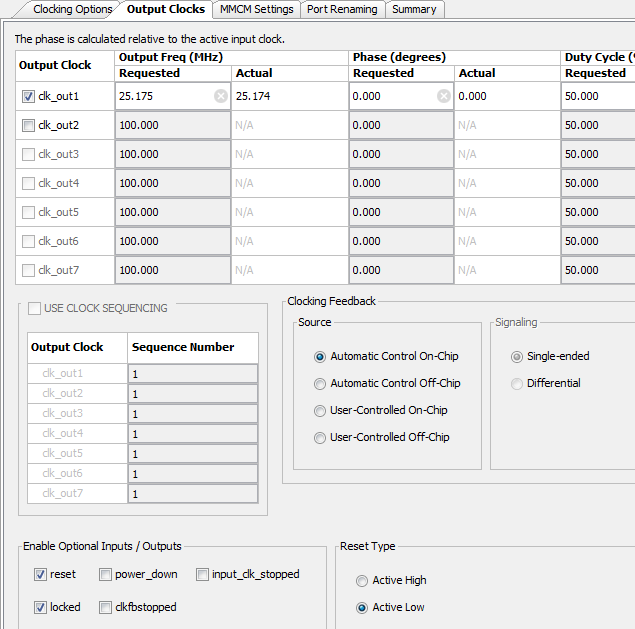Choose Differential signaling
Image resolution: width=635 pixels, height=629 pixels.
517,384
